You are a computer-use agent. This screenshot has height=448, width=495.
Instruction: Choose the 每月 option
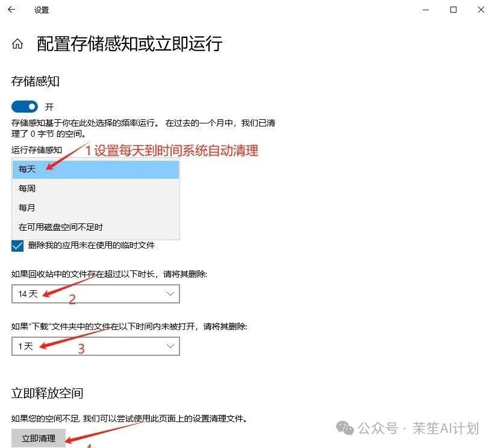click(x=96, y=208)
